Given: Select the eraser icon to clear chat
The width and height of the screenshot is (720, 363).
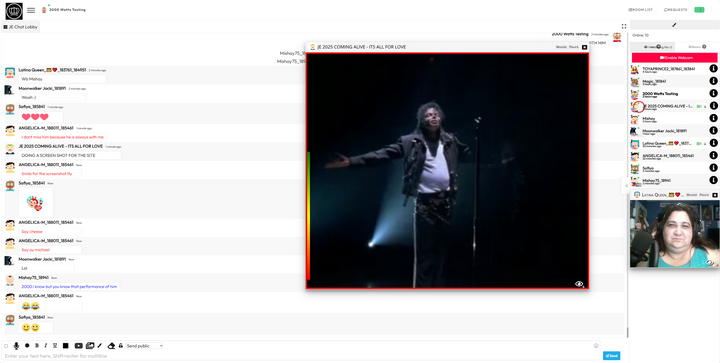Looking at the screenshot, I should [111, 346].
